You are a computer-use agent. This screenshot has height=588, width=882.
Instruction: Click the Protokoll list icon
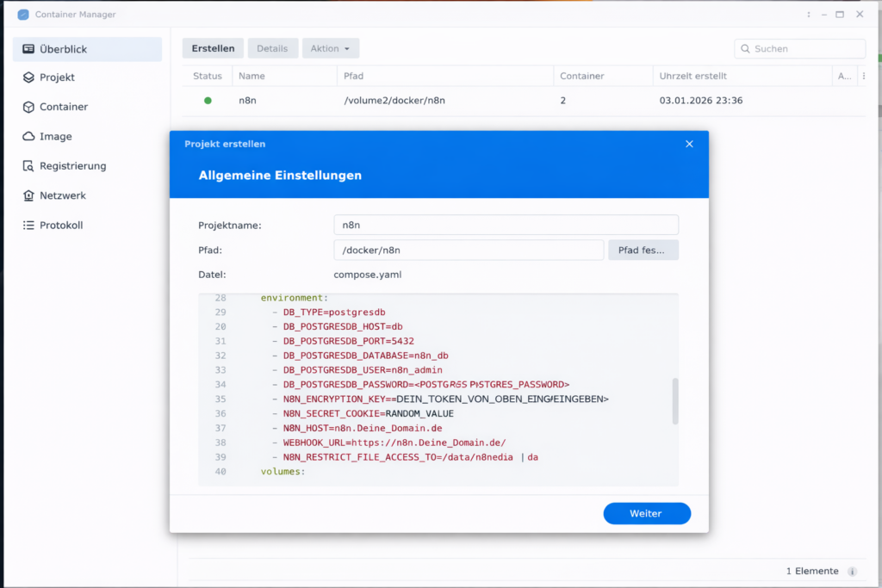[x=28, y=226]
